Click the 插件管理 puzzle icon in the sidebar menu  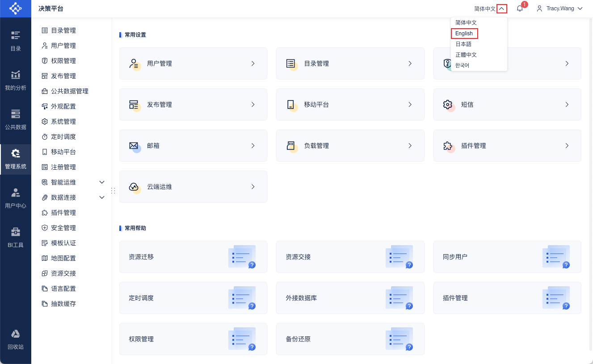pyautogui.click(x=45, y=213)
